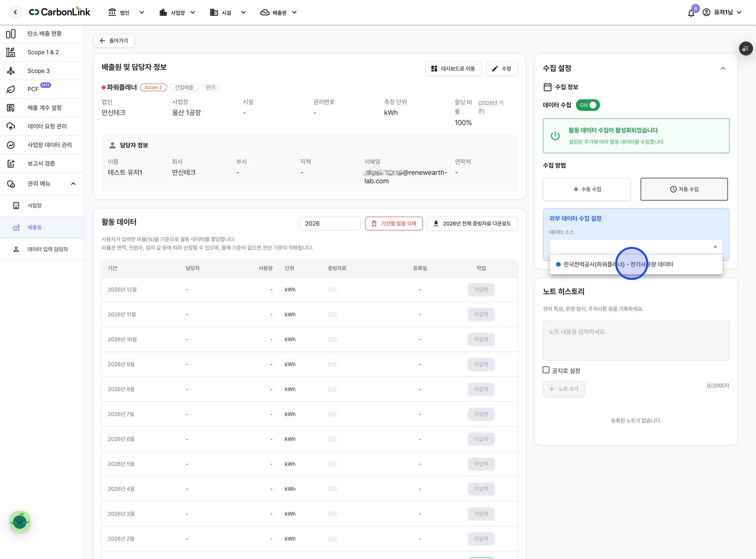Viewport: 756px width, 559px height.
Task: Click the 탄소 배출 현황 sidebar icon
Action: 11,34
